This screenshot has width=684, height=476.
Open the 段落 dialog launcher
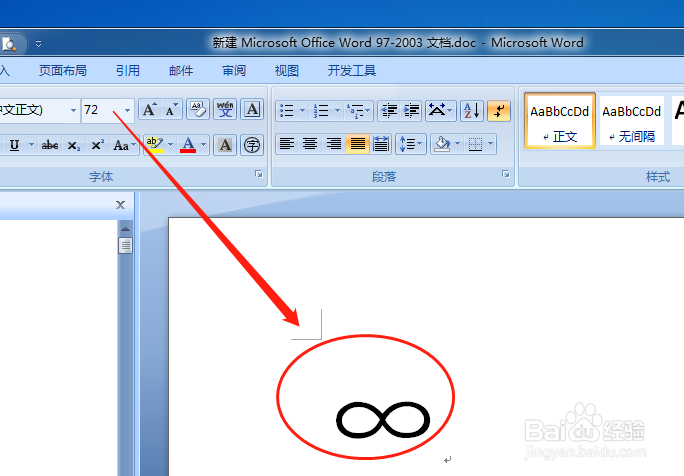(506, 175)
